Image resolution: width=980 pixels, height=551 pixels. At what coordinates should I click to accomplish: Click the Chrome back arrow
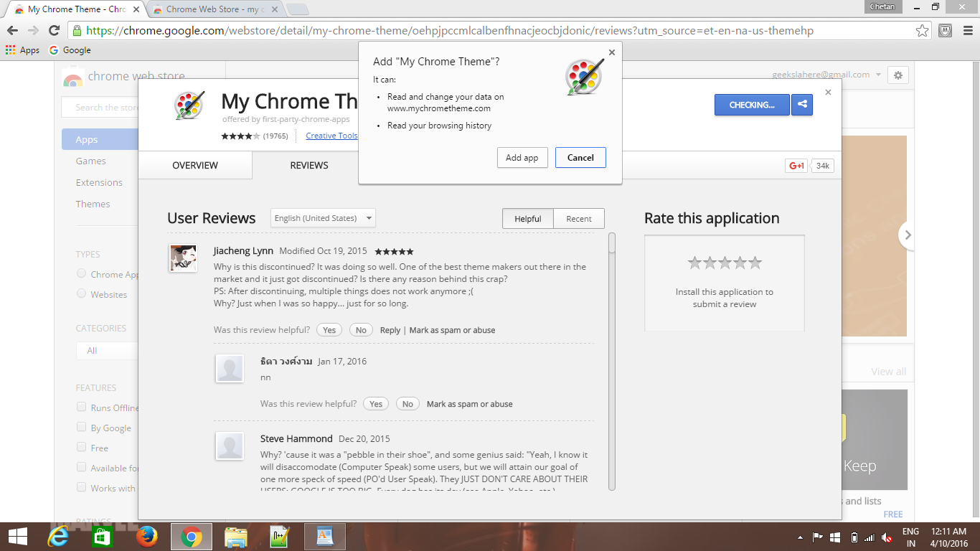pos(12,31)
